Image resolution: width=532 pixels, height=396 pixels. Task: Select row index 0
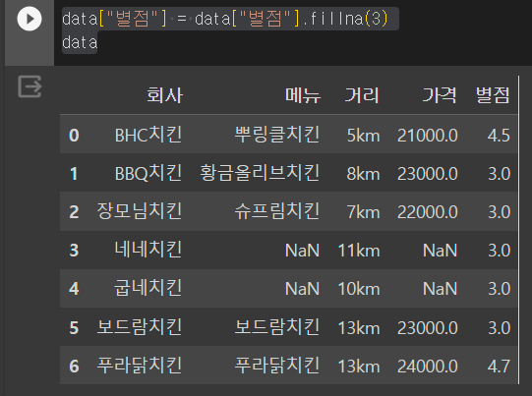tap(74, 135)
